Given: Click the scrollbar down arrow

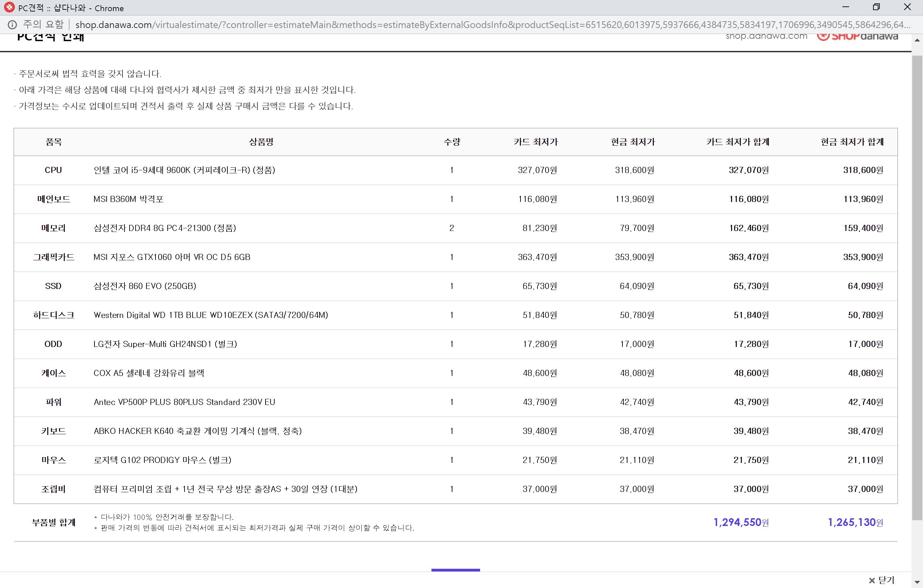Looking at the screenshot, I should (917, 583).
